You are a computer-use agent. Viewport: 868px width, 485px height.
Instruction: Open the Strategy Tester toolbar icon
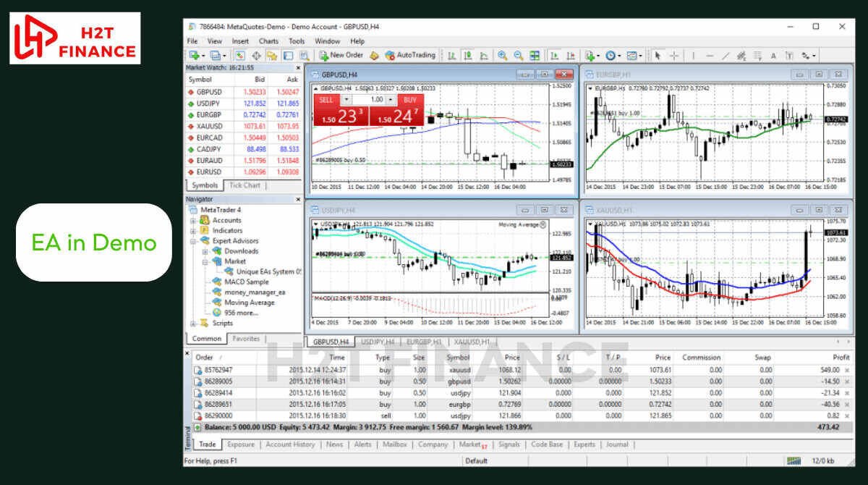point(304,55)
